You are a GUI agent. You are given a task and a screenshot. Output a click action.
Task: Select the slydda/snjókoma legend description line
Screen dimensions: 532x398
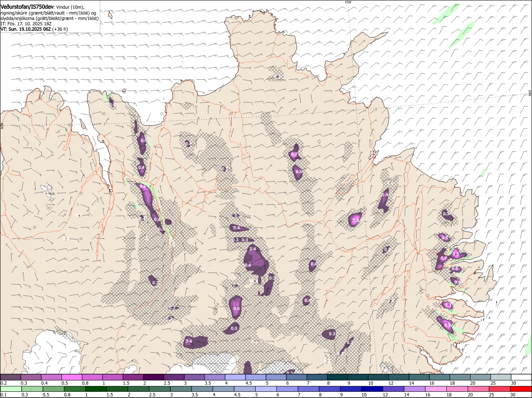49,18
